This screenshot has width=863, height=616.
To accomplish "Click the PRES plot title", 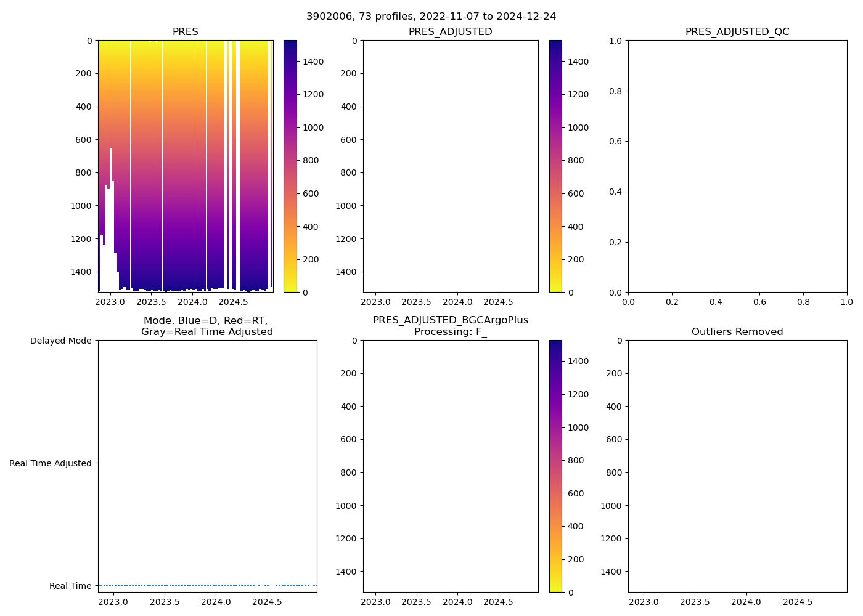I will [x=185, y=32].
